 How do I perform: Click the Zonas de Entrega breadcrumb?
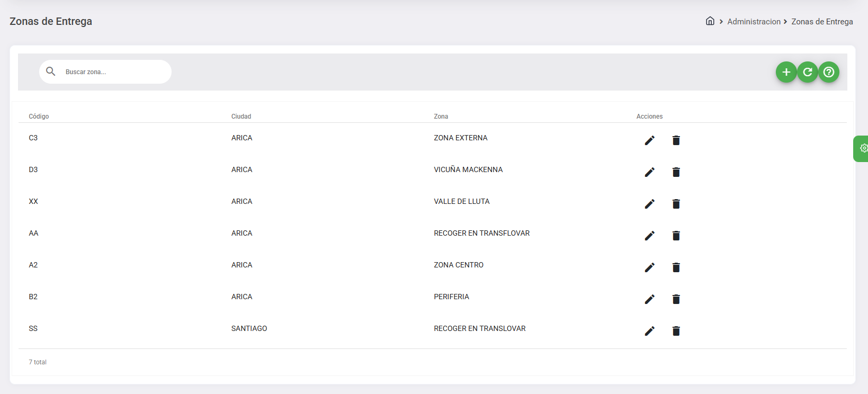(x=822, y=22)
